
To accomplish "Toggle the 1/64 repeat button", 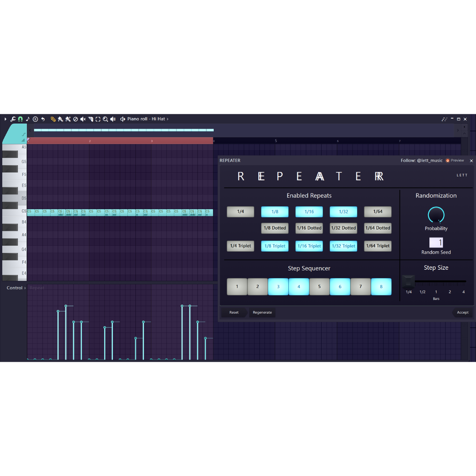I will (x=378, y=212).
